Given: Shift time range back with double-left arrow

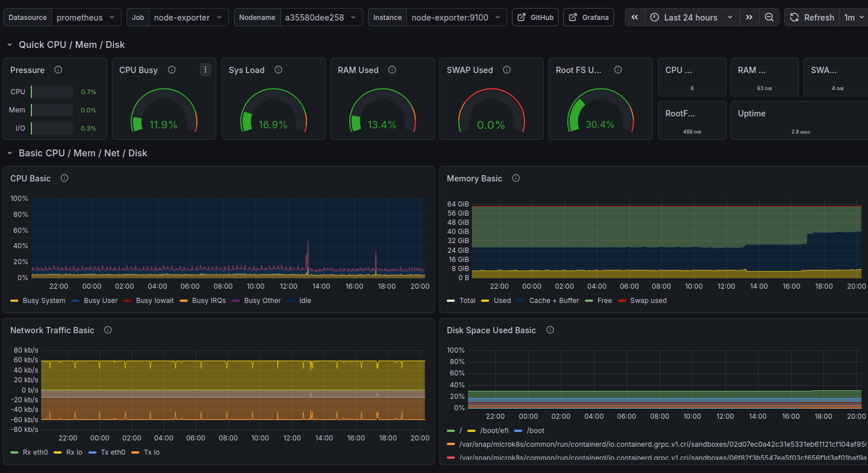Looking at the screenshot, I should (x=634, y=17).
